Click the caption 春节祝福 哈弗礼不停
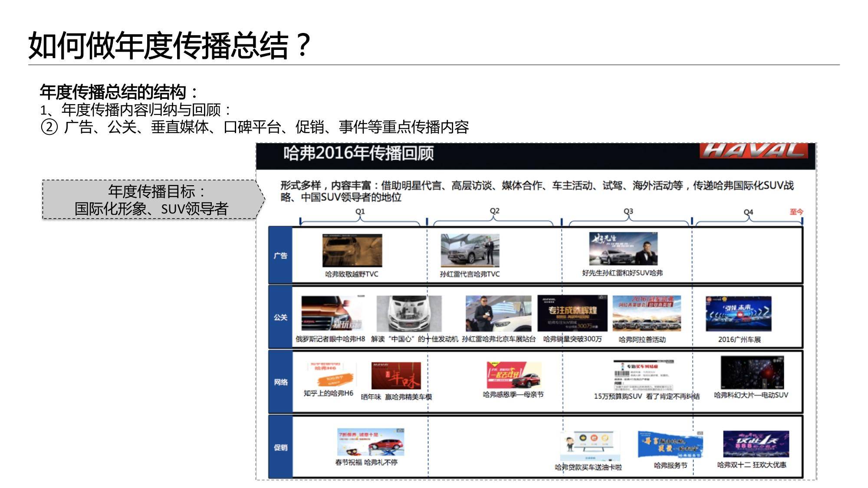Viewport: 868px width, 488px height. pos(366,462)
